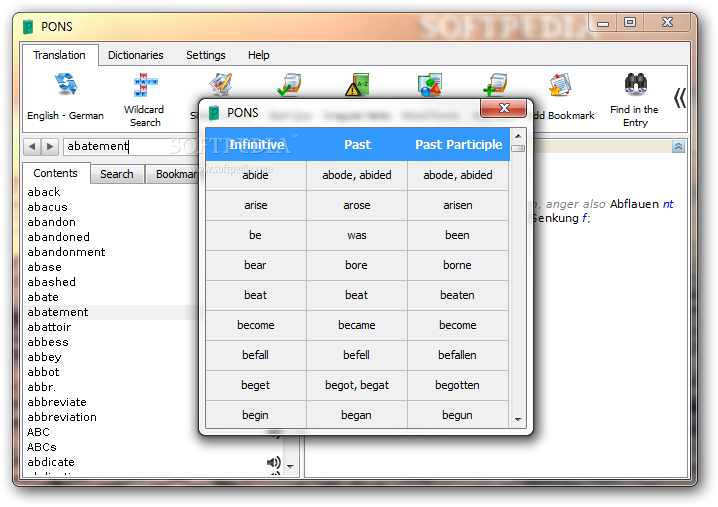718x507 pixels.
Task: Click the popup scrollbar thumb
Action: (518, 148)
